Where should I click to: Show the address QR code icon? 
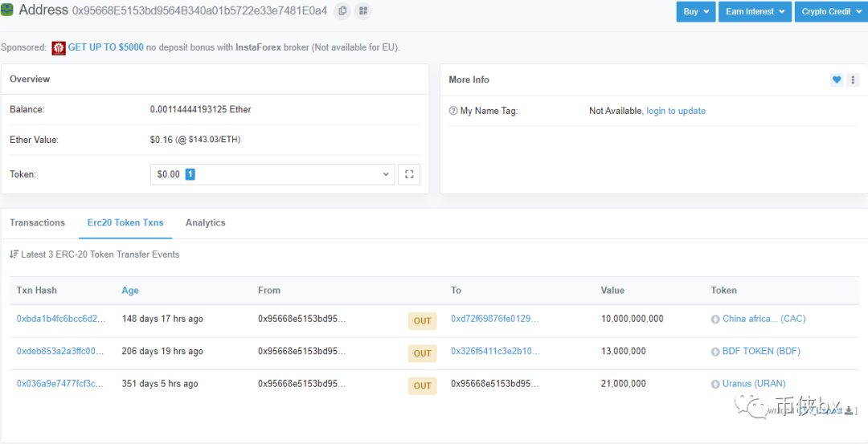pos(362,10)
